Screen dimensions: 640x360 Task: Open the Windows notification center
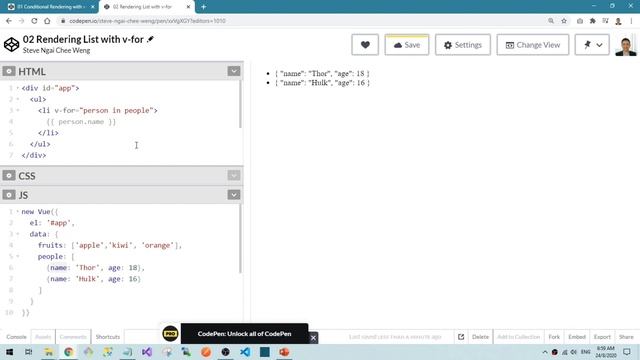point(627,352)
